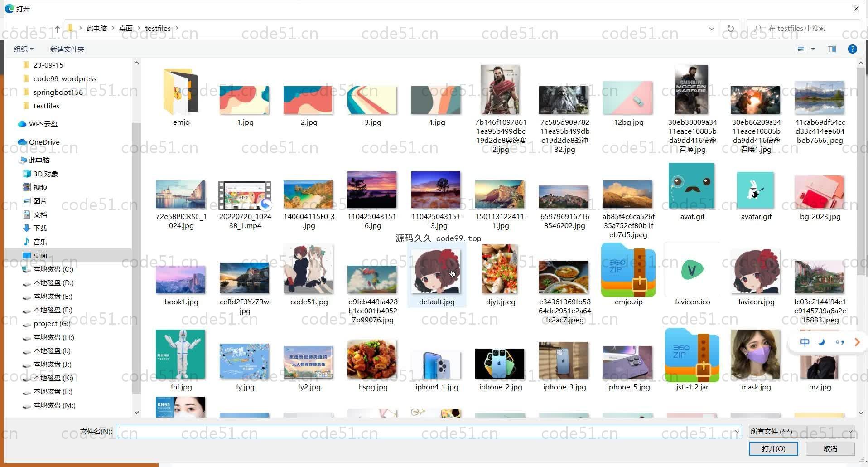868x467 pixels.
Task: Select 3D 对象 in the navigation pane
Action: click(45, 174)
